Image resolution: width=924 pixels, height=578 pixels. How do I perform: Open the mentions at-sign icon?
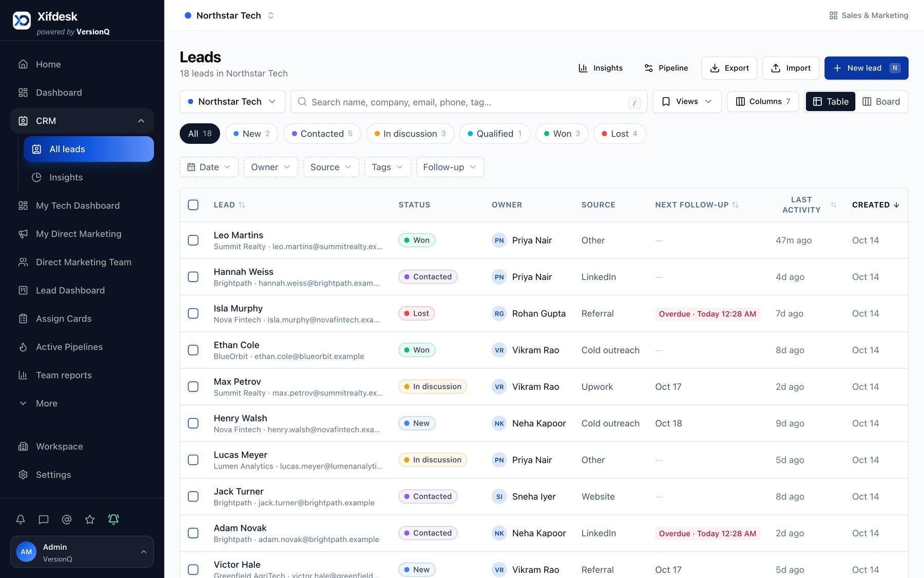point(67,519)
